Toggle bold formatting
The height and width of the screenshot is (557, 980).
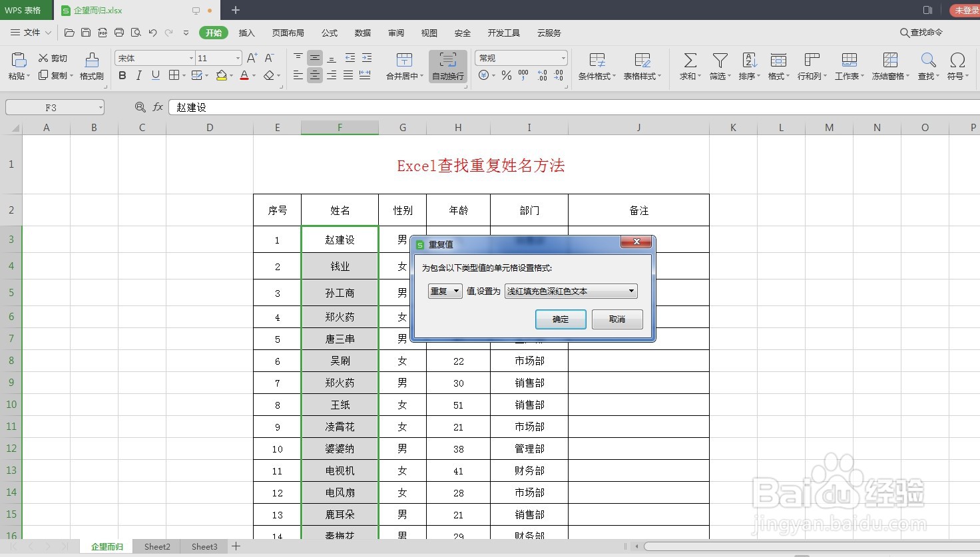click(x=122, y=76)
